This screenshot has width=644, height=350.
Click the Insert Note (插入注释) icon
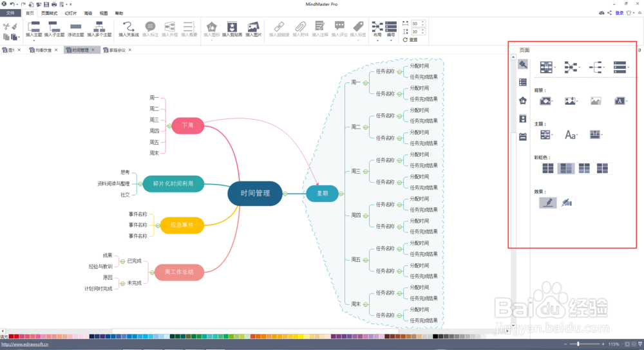coord(319,26)
